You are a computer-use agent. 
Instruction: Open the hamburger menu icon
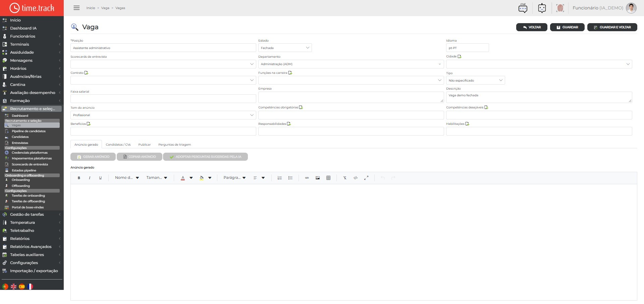(76, 8)
